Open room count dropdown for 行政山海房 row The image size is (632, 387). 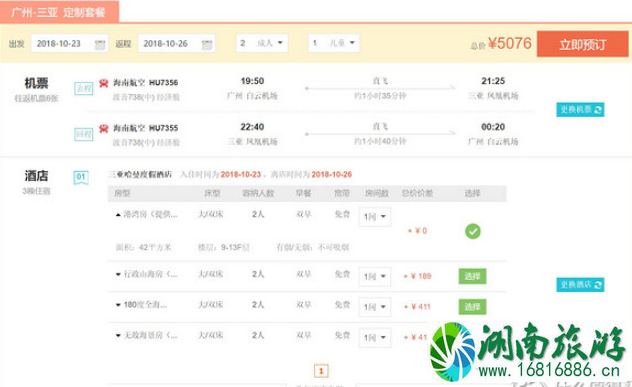tap(374, 277)
